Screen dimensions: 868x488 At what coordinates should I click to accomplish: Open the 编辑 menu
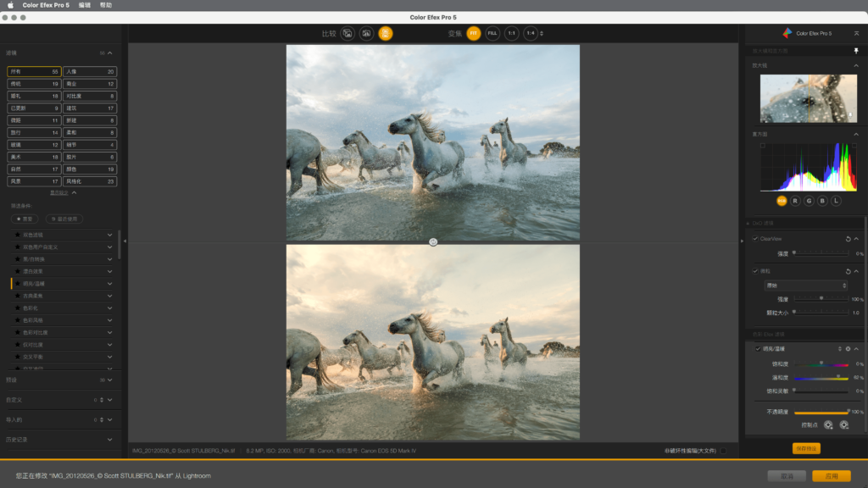85,5
